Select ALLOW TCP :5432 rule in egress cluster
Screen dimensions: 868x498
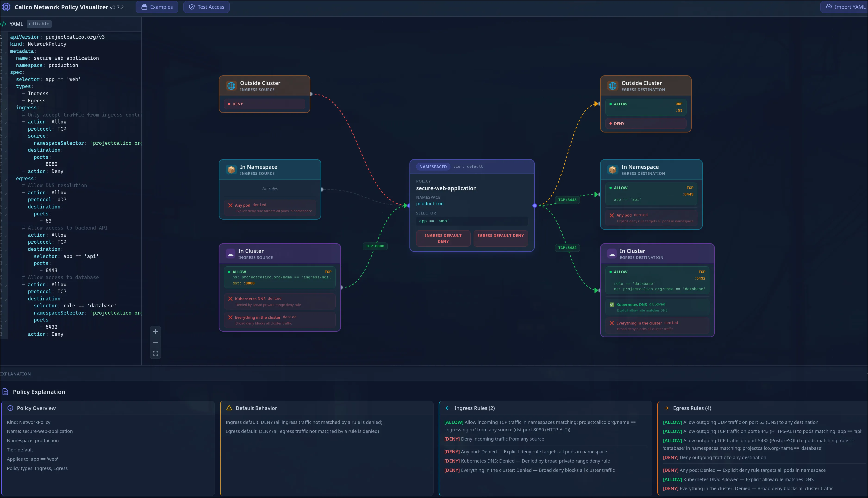tap(657, 280)
